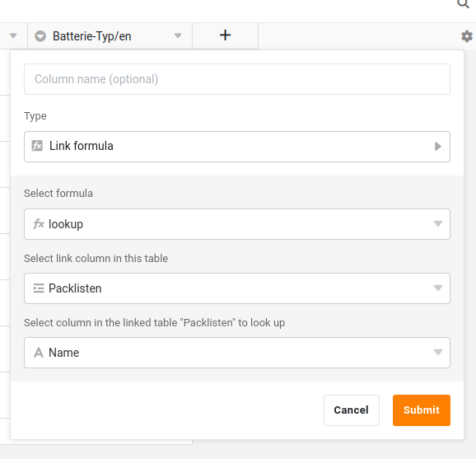This screenshot has height=459, width=476.
Task: Open the Name lookup column dropdown
Action: 237,353
